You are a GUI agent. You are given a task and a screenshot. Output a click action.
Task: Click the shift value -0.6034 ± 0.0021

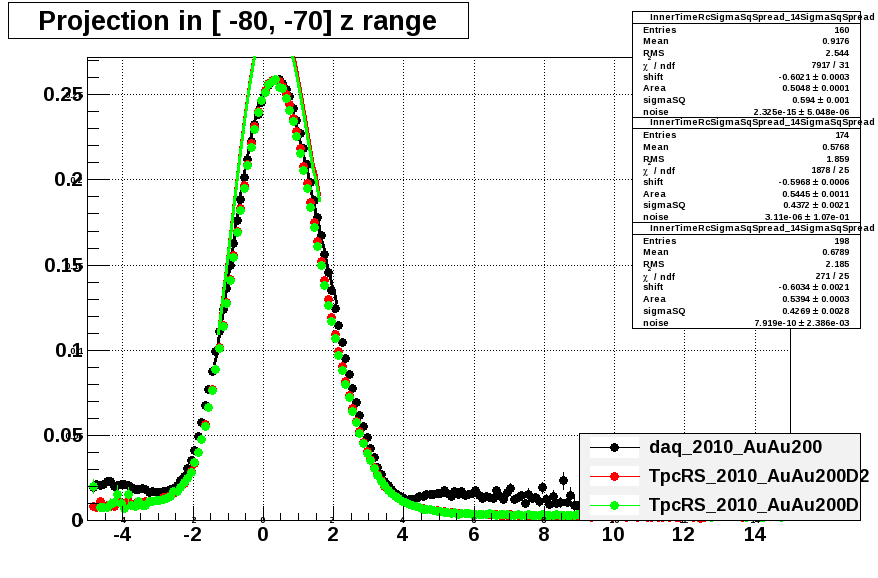coord(814,287)
